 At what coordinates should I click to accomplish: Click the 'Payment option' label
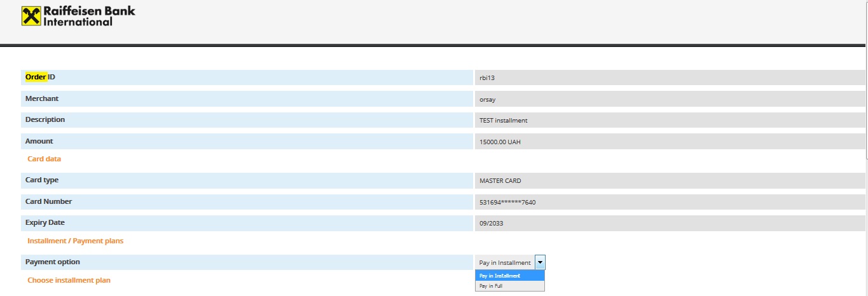click(53, 262)
